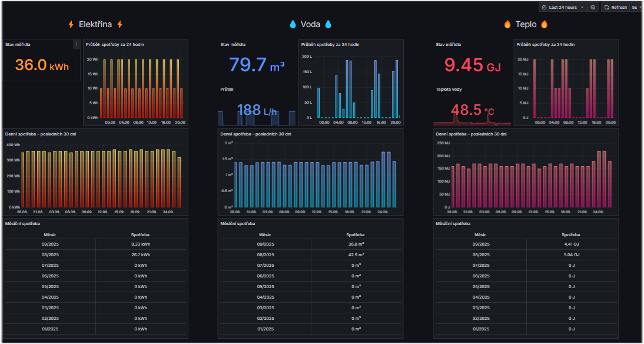644x344 pixels.
Task: Click the water drop icon left of Voda
Action: pyautogui.click(x=293, y=25)
